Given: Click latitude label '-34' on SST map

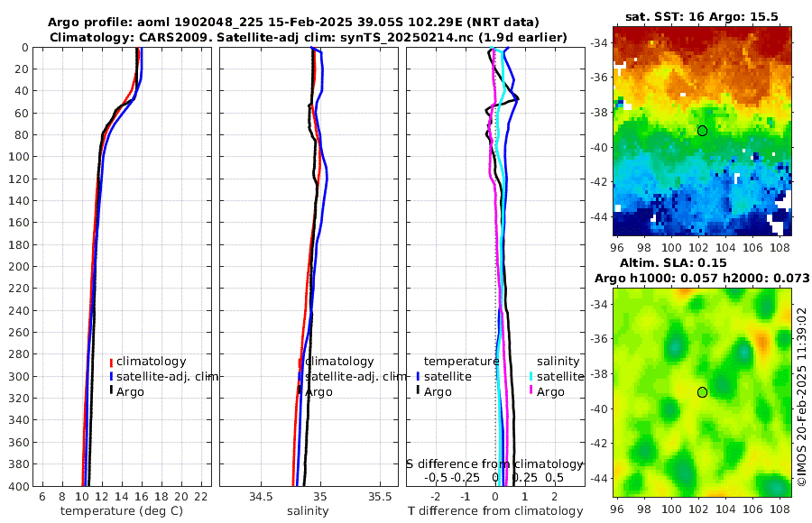Looking at the screenshot, I should 599,43.
